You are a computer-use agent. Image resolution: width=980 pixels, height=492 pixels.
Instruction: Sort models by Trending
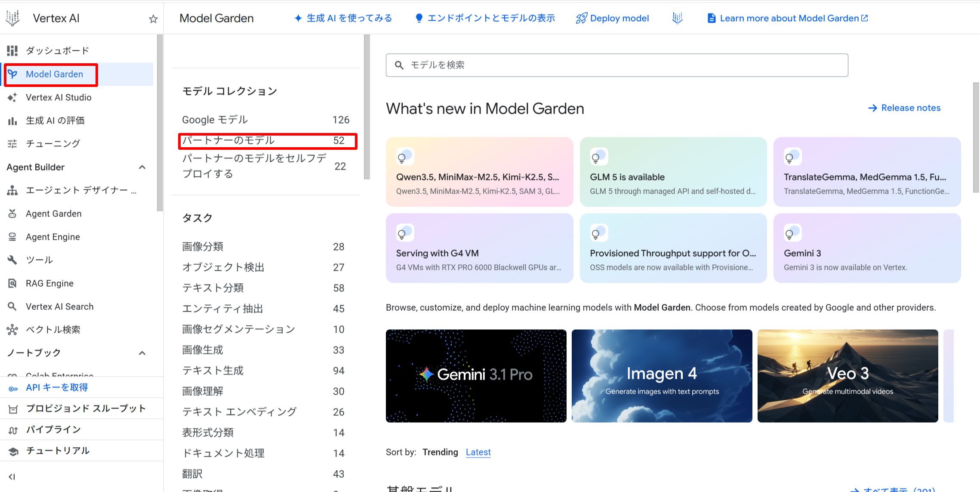440,452
